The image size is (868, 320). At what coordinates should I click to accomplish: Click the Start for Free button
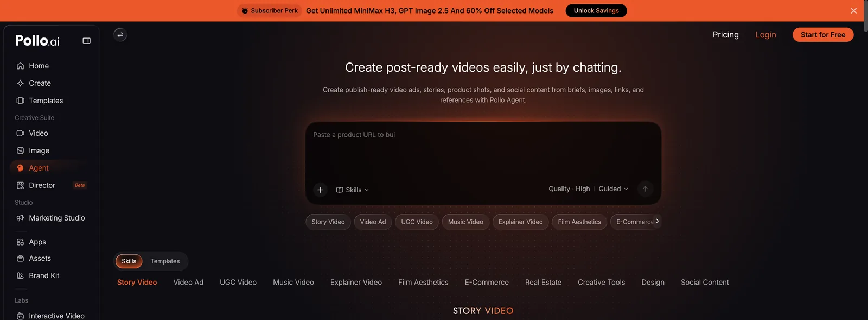(x=823, y=35)
